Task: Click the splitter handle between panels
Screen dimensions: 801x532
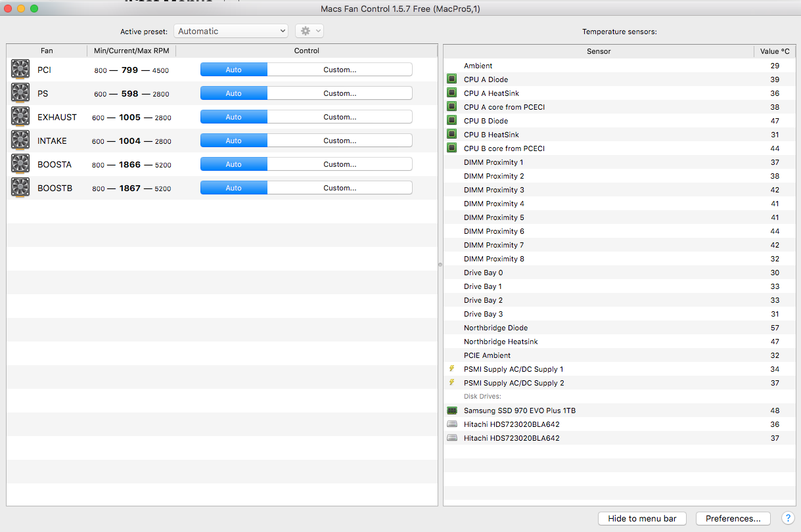Action: 440,265
